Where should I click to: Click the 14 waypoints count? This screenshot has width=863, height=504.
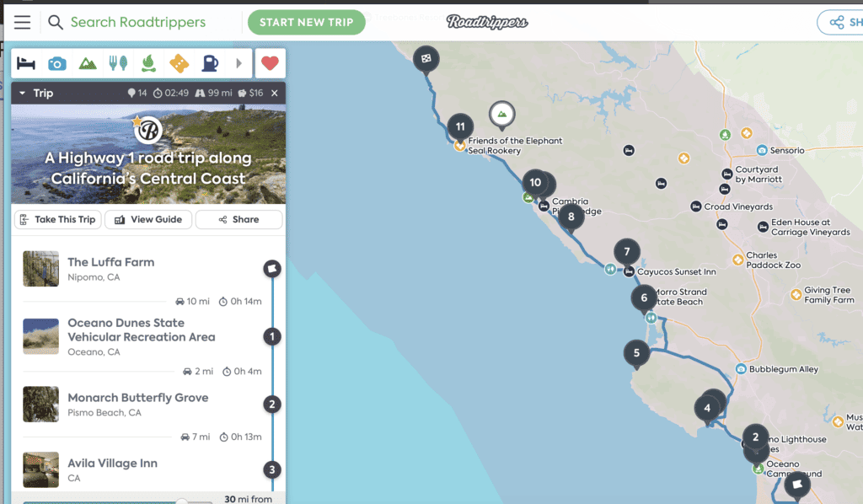(137, 93)
